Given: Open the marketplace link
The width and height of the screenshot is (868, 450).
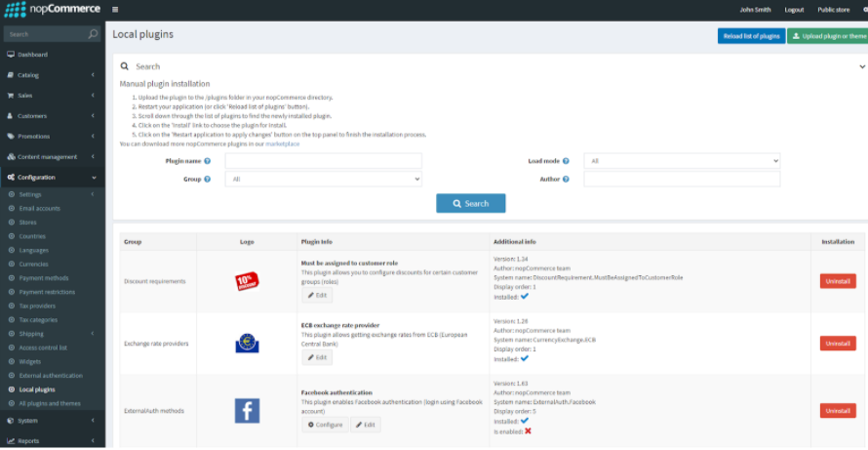Looking at the screenshot, I should click(x=282, y=144).
